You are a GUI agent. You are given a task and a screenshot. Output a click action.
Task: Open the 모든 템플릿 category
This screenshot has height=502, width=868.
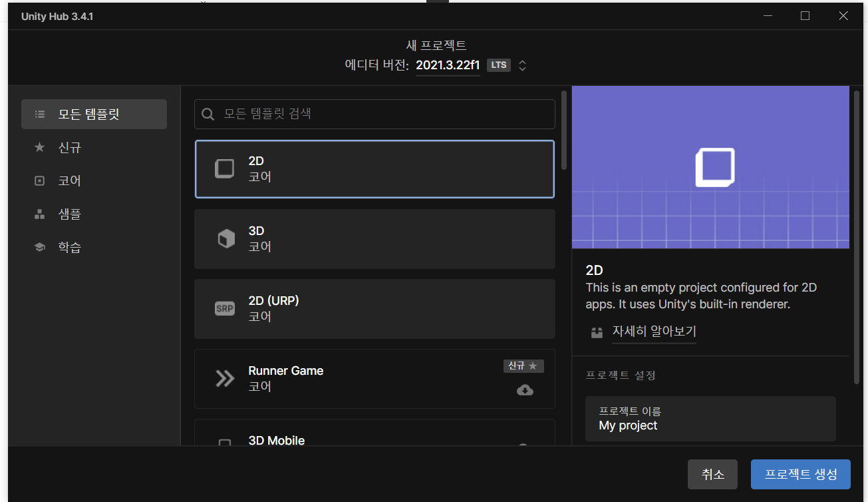(x=94, y=115)
